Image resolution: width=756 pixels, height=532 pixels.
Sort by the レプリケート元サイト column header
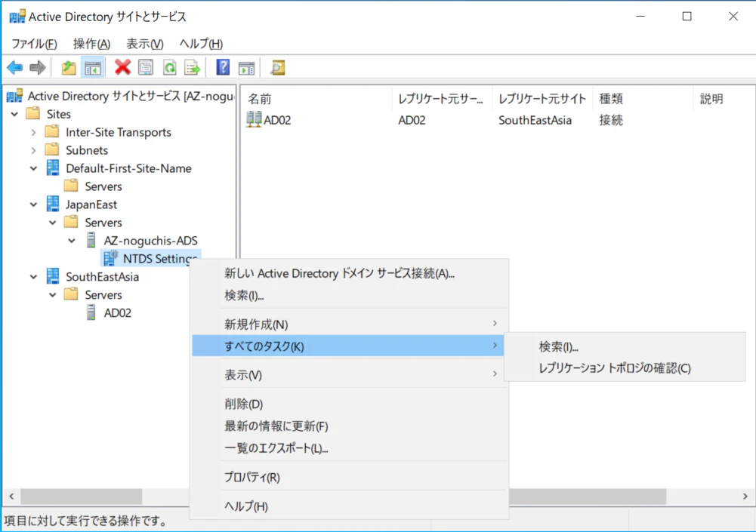(542, 99)
